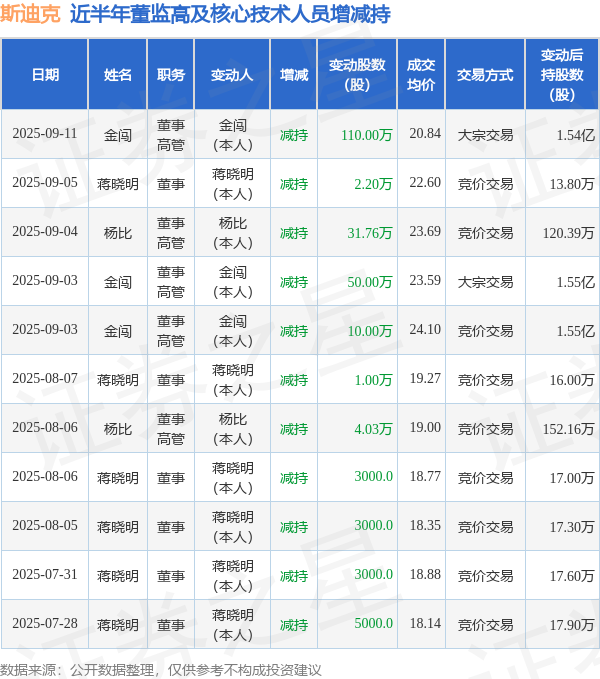Select the date cell 2025-07-28
The image size is (600, 679).
(x=45, y=623)
